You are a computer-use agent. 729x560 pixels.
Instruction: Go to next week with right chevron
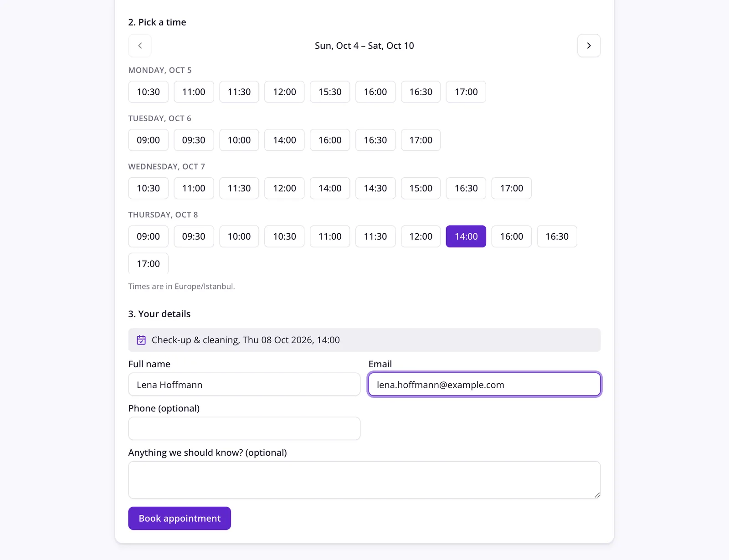click(x=589, y=46)
